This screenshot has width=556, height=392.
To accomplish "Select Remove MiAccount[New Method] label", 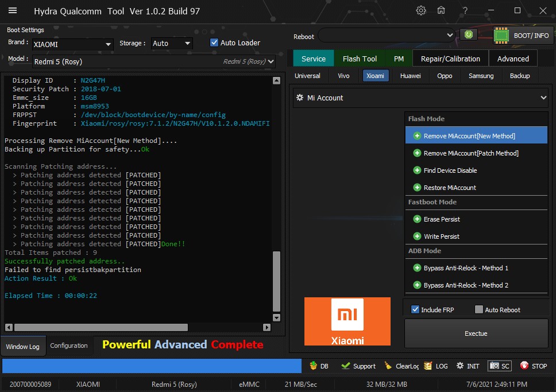I will (x=469, y=136).
